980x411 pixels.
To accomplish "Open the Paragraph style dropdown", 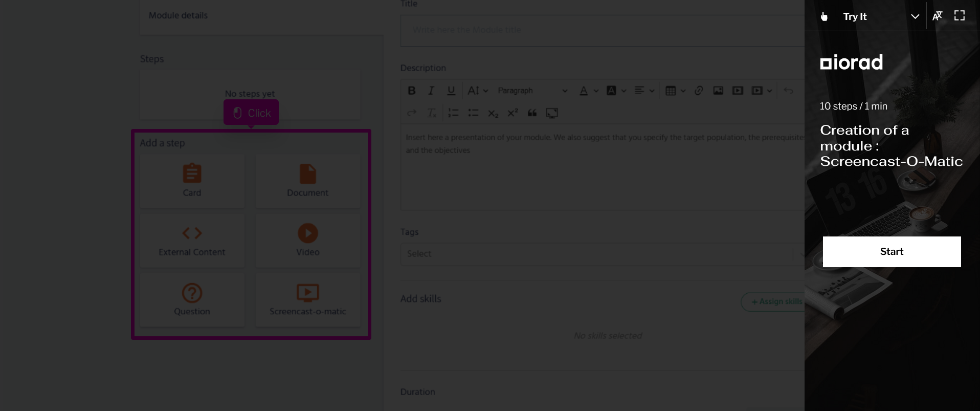I will pyautogui.click(x=532, y=91).
